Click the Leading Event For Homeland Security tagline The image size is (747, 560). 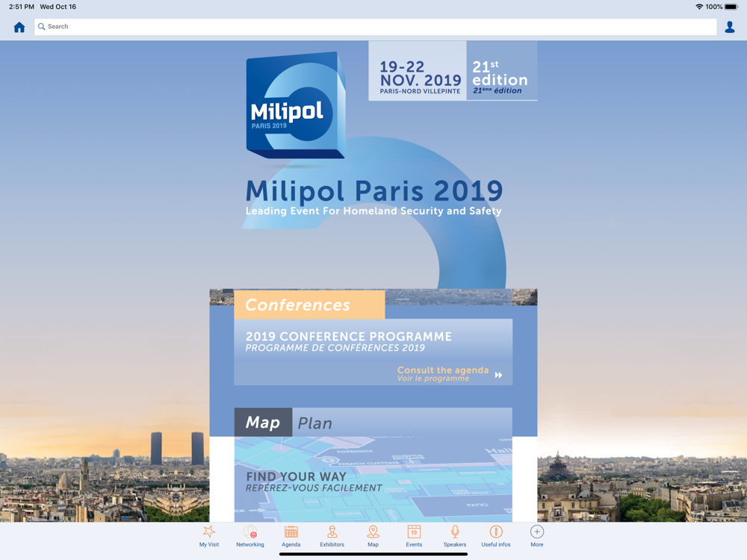[x=373, y=211]
